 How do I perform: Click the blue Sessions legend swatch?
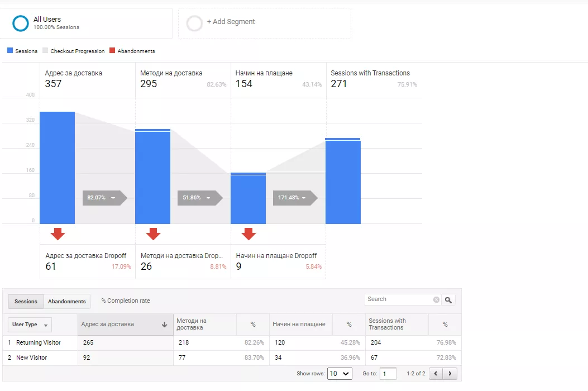pos(10,50)
